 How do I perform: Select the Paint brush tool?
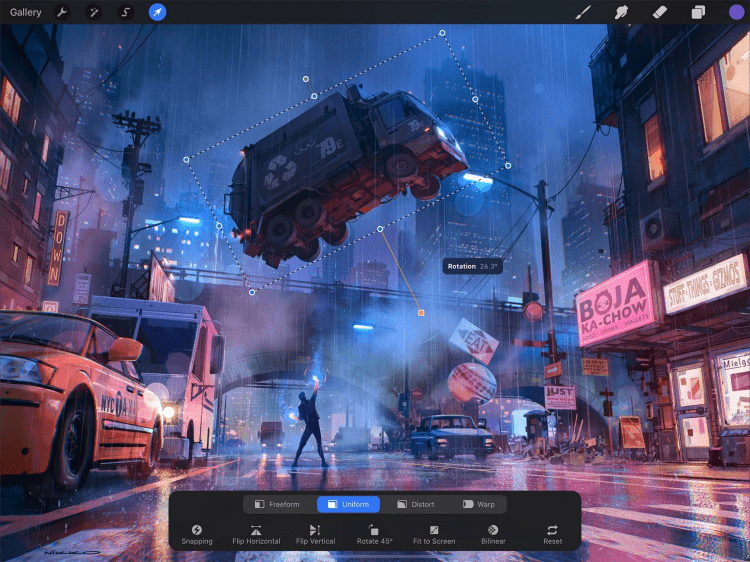point(583,12)
